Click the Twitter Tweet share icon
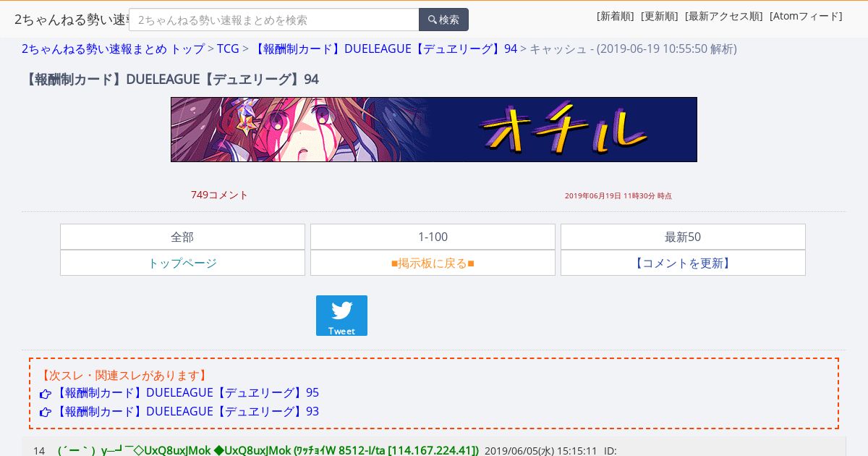The image size is (868, 456). tap(341, 316)
